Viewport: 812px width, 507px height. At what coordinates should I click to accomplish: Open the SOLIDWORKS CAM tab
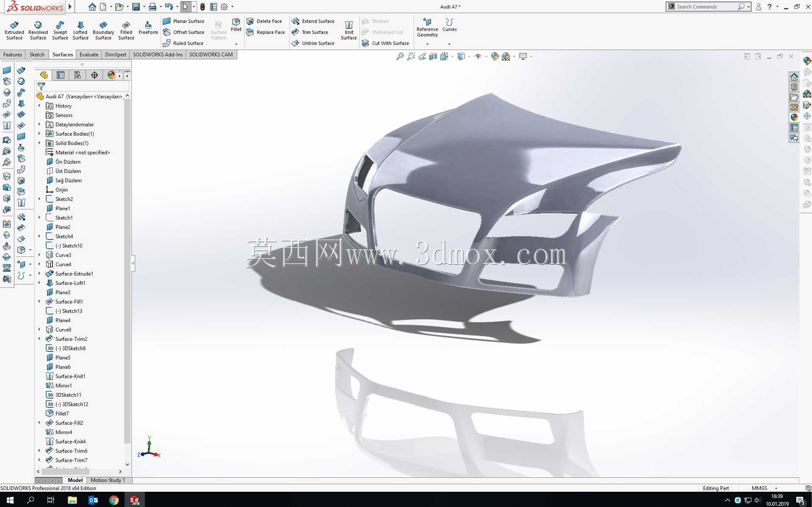[211, 54]
